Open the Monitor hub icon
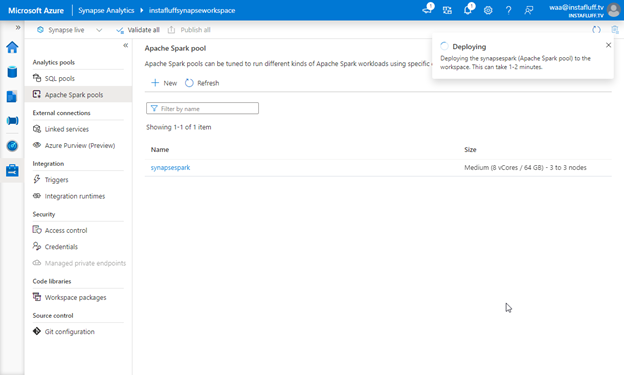The image size is (624, 375). [x=12, y=146]
